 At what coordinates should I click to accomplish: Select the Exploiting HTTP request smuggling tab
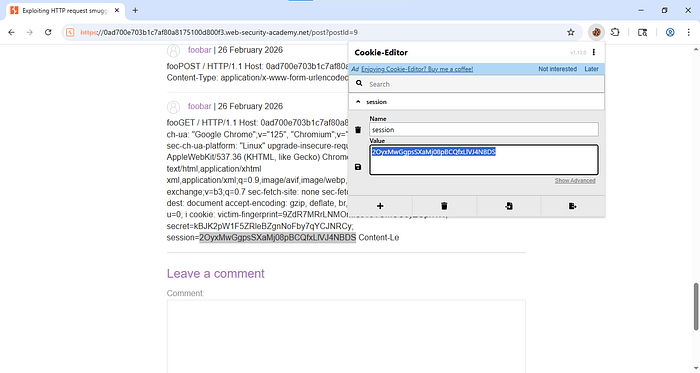(65, 10)
